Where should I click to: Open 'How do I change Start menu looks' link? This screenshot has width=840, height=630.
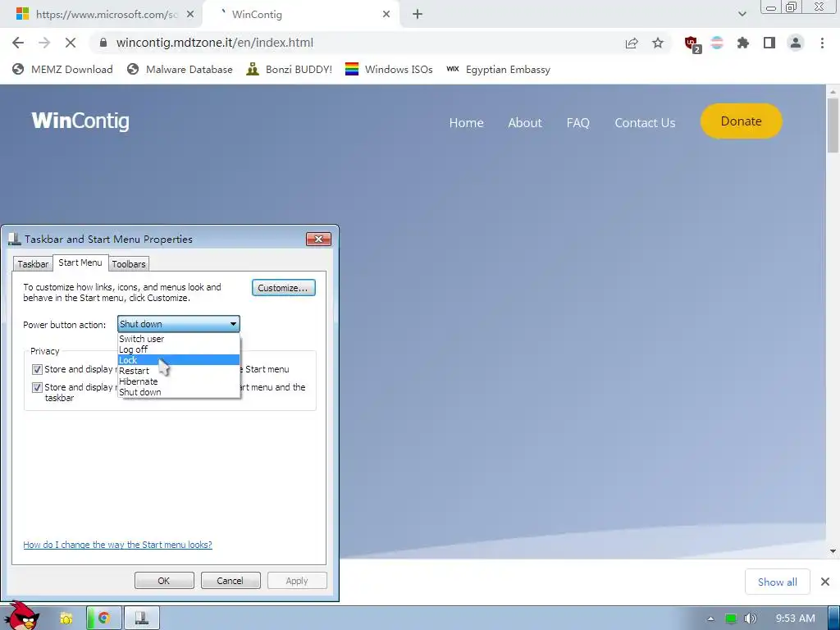tap(117, 545)
